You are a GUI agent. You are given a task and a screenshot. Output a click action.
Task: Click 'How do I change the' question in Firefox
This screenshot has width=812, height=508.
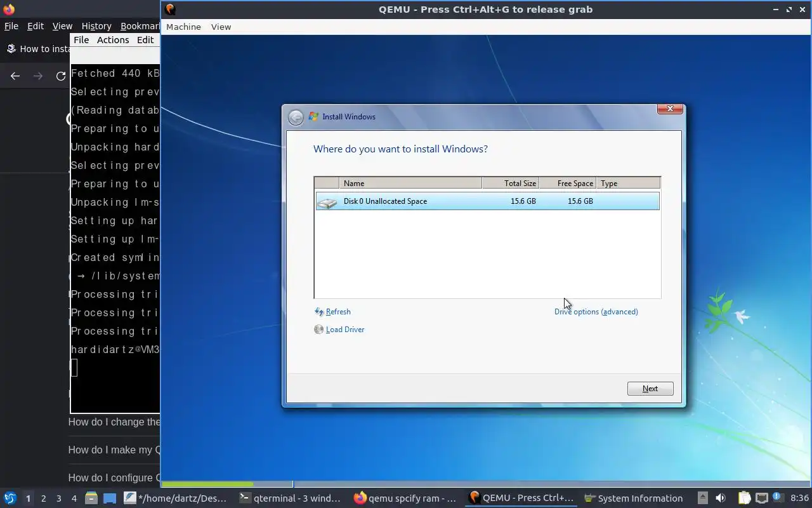tap(114, 422)
